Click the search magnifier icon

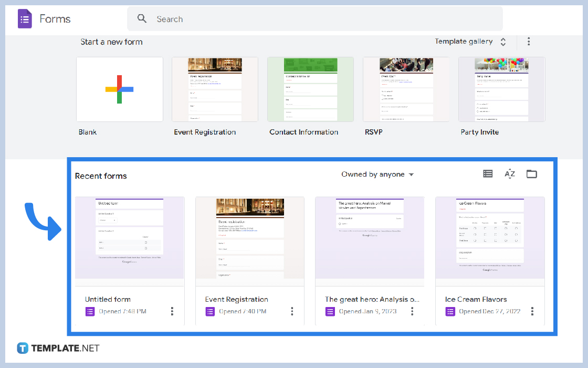[142, 19]
